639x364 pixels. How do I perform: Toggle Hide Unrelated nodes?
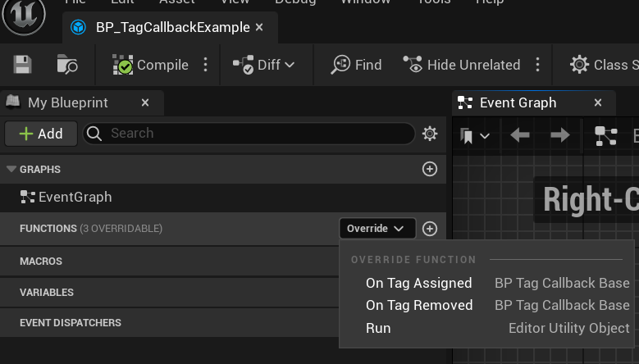pyautogui.click(x=462, y=65)
